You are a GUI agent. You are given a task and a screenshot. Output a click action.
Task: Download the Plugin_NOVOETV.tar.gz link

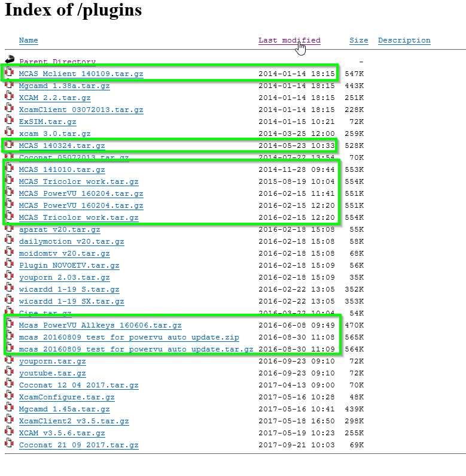(x=69, y=266)
